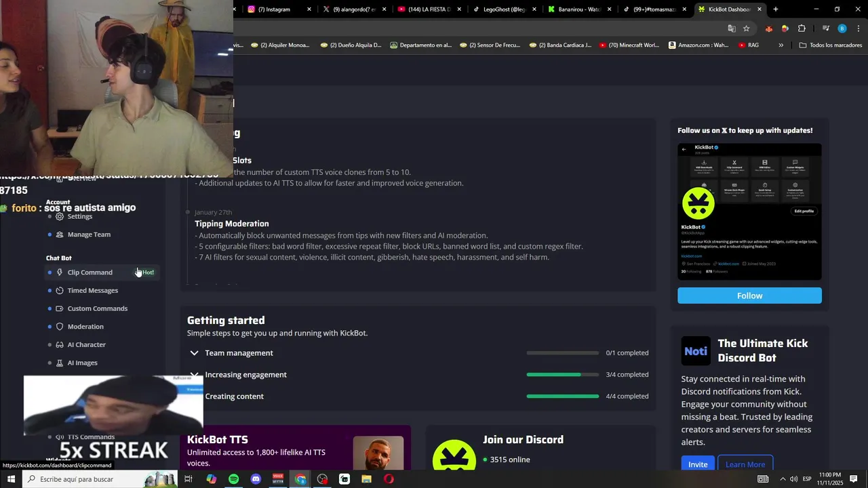The height and width of the screenshot is (488, 868).
Task: Click the Creating content progress bar
Action: 563,396
